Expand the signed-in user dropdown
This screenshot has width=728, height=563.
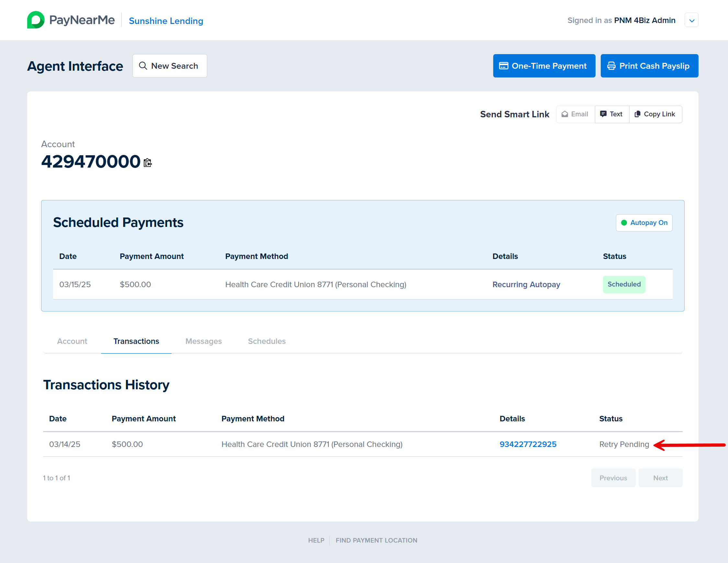pyautogui.click(x=691, y=20)
